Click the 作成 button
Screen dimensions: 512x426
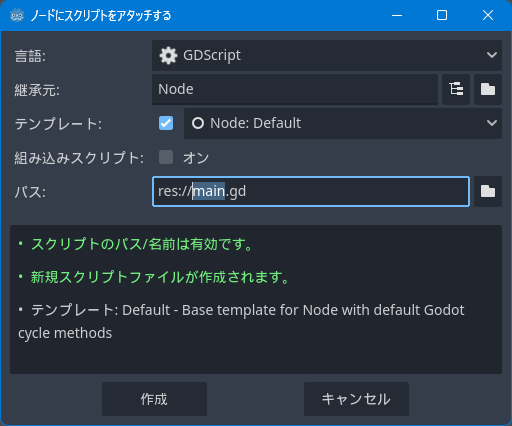point(154,399)
